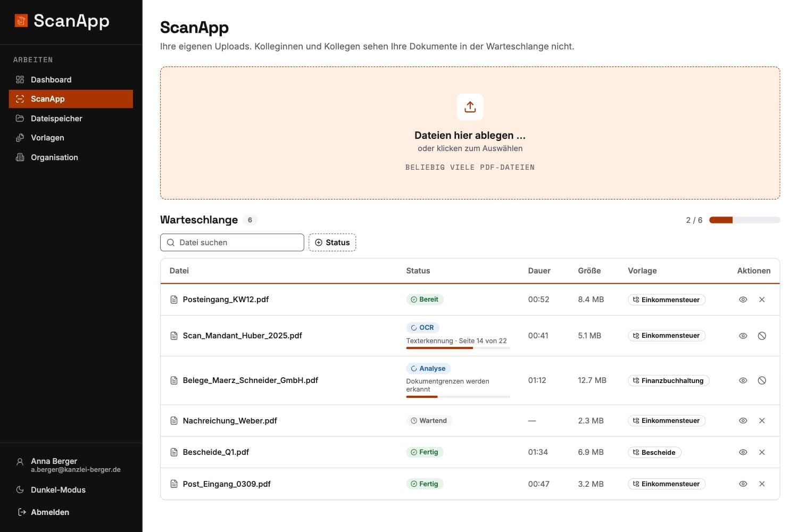798x532 pixels.
Task: Open Vorlage dropdown for Post_Eingang_0309.pdf
Action: point(667,484)
